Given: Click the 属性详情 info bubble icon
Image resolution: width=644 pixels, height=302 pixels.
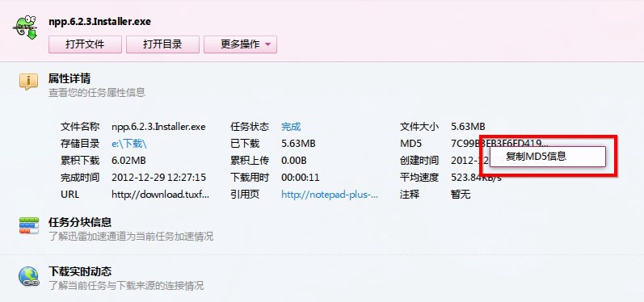Looking at the screenshot, I should point(28,82).
